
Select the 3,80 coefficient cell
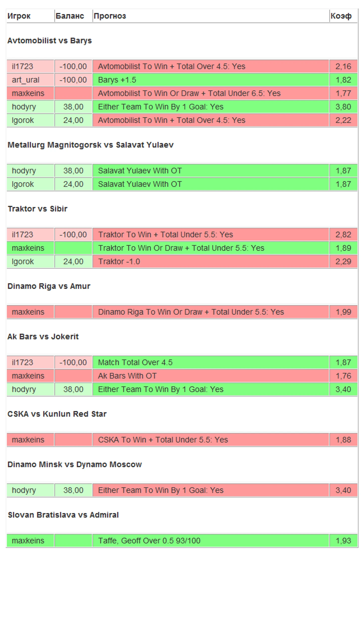(343, 107)
